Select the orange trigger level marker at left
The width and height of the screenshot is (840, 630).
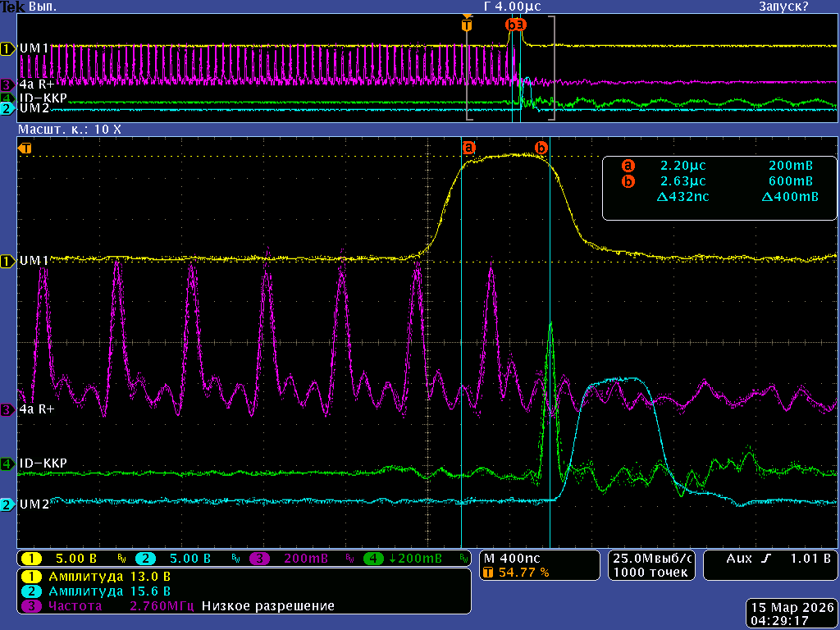pyautogui.click(x=25, y=148)
